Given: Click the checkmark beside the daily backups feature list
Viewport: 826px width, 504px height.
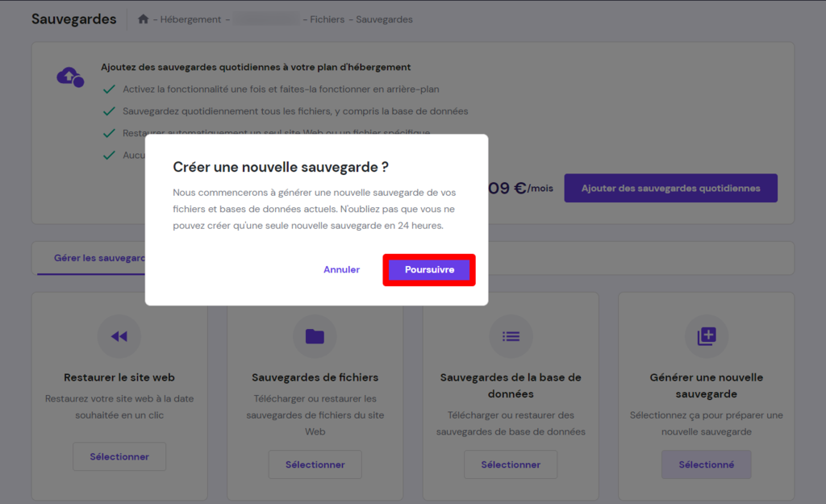Looking at the screenshot, I should pyautogui.click(x=109, y=111).
